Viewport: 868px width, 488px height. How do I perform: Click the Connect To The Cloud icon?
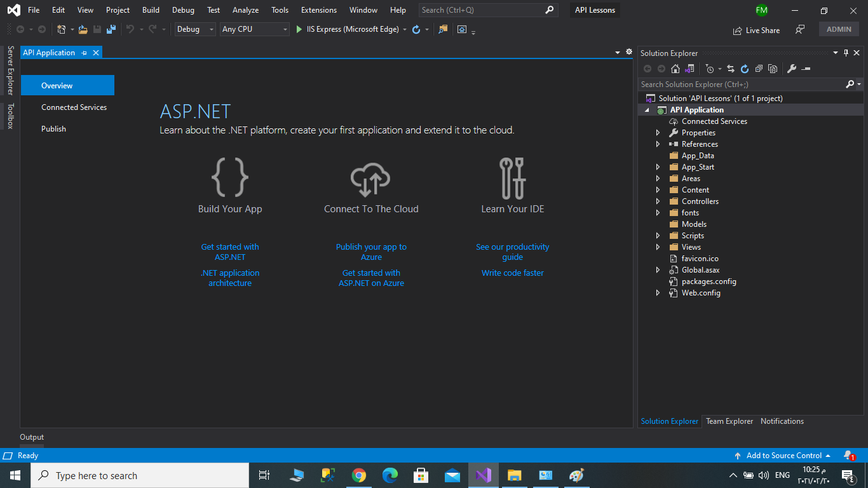click(x=371, y=179)
